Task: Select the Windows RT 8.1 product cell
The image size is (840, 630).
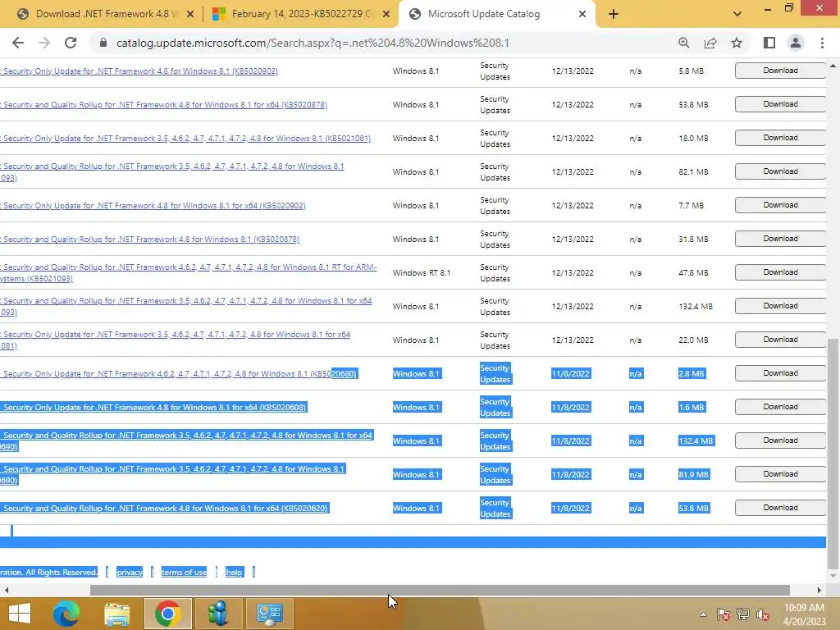Action: click(x=421, y=273)
